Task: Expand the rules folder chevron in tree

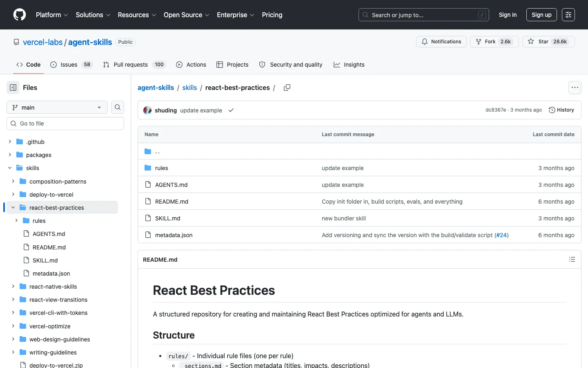Action: (16, 220)
